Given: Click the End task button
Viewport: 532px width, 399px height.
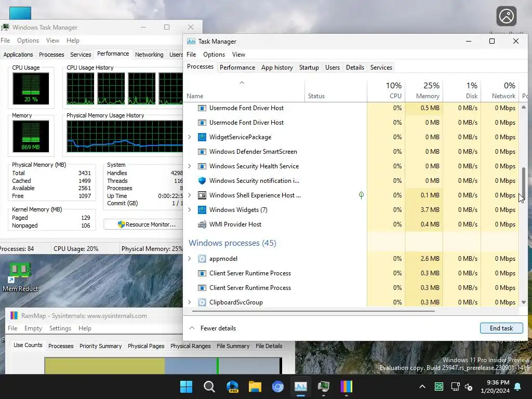Looking at the screenshot, I should [501, 328].
